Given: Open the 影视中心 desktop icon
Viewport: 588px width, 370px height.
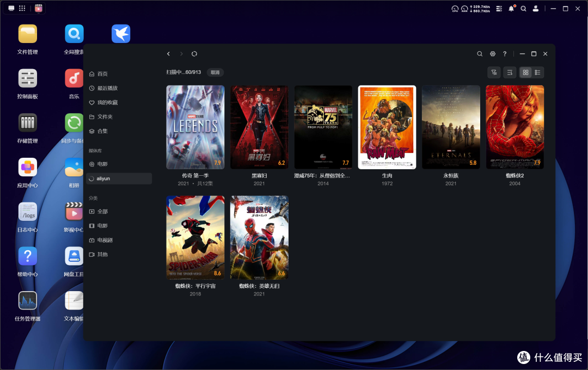Looking at the screenshot, I should pos(74,212).
